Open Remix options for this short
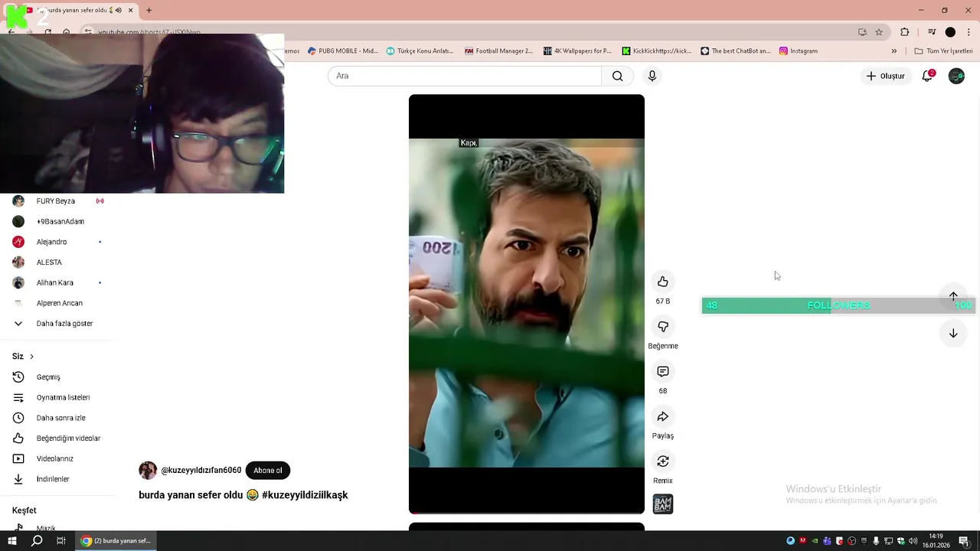The height and width of the screenshot is (551, 980). (663, 461)
